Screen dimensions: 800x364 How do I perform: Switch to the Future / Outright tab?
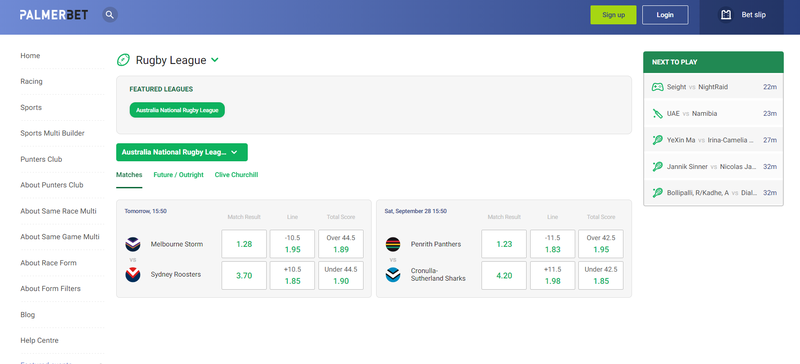coord(179,175)
